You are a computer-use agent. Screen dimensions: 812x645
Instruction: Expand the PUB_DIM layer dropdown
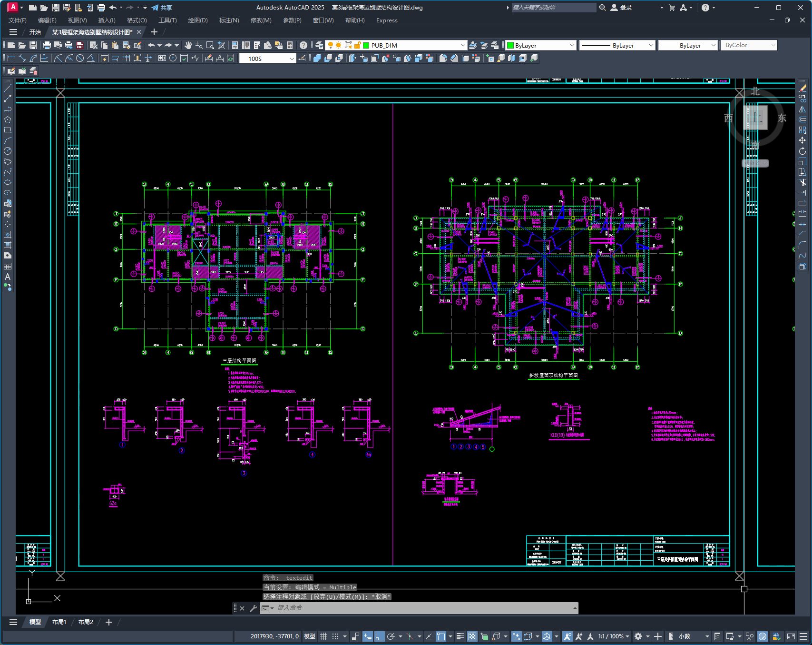click(x=463, y=45)
